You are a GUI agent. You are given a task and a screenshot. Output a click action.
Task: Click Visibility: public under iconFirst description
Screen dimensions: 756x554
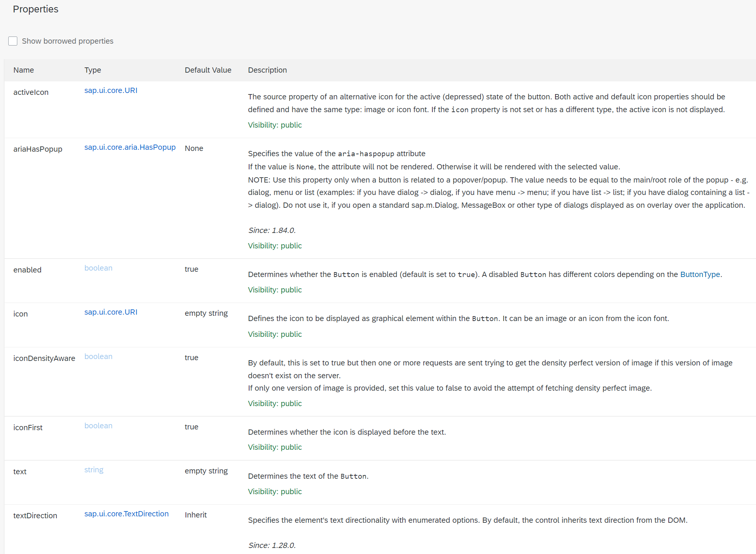(275, 447)
